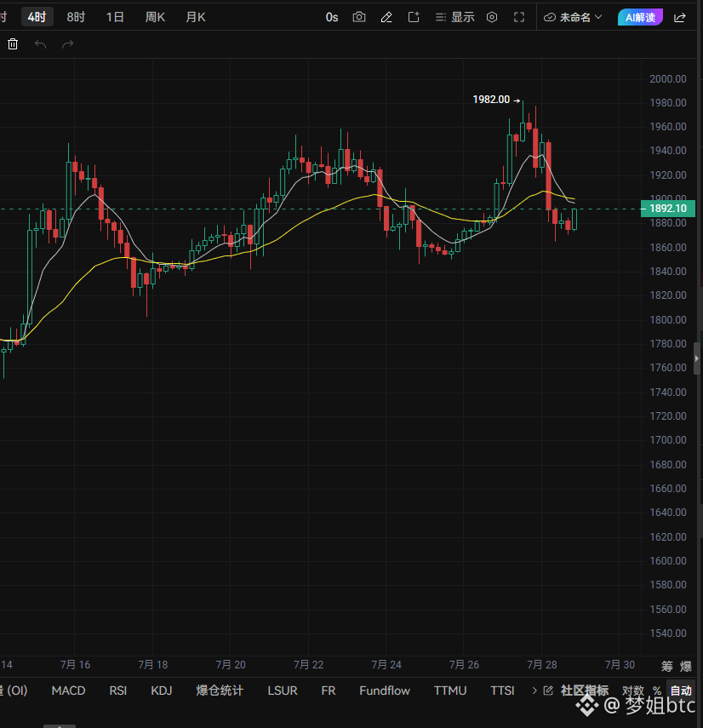Image resolution: width=703 pixels, height=728 pixels.
Task: Click the 7月 28 date label
Action: [541, 665]
